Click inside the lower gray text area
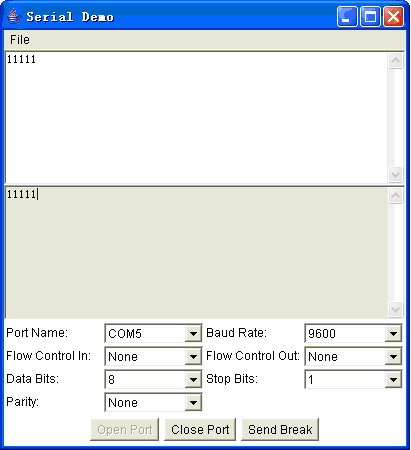The height and width of the screenshot is (450, 411). (197, 252)
